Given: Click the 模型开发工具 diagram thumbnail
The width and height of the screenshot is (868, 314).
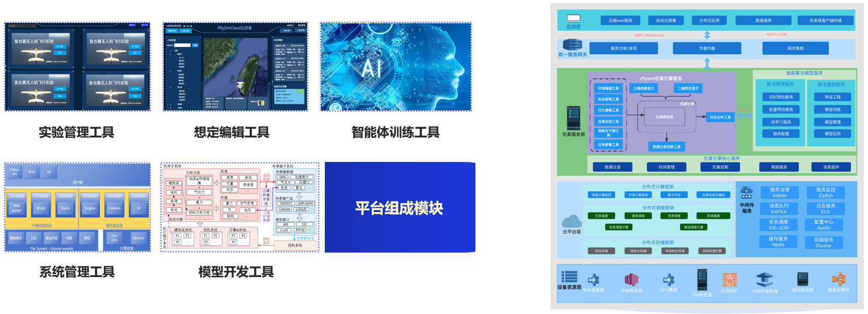Looking at the screenshot, I should pos(240,207).
